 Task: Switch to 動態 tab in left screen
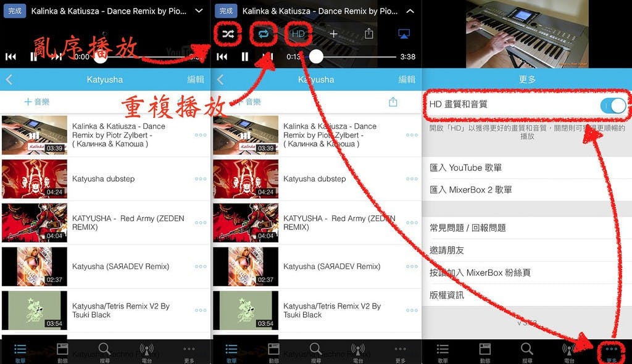[62, 353]
